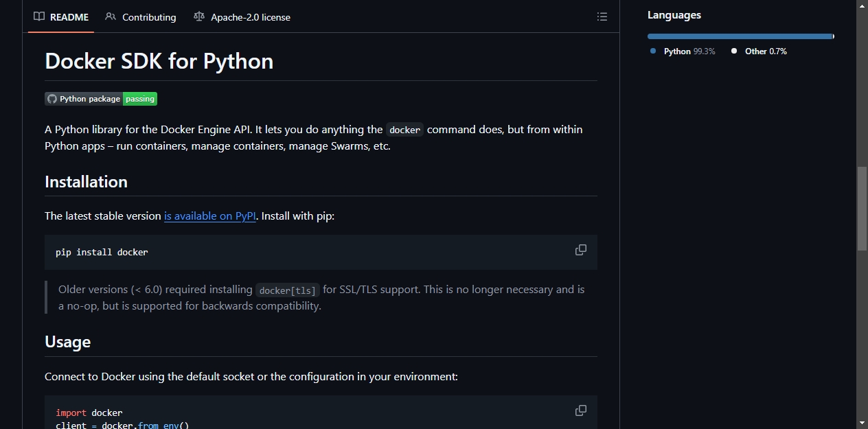Image resolution: width=868 pixels, height=429 pixels.
Task: Click the Python 99.3% language link
Action: tap(683, 51)
